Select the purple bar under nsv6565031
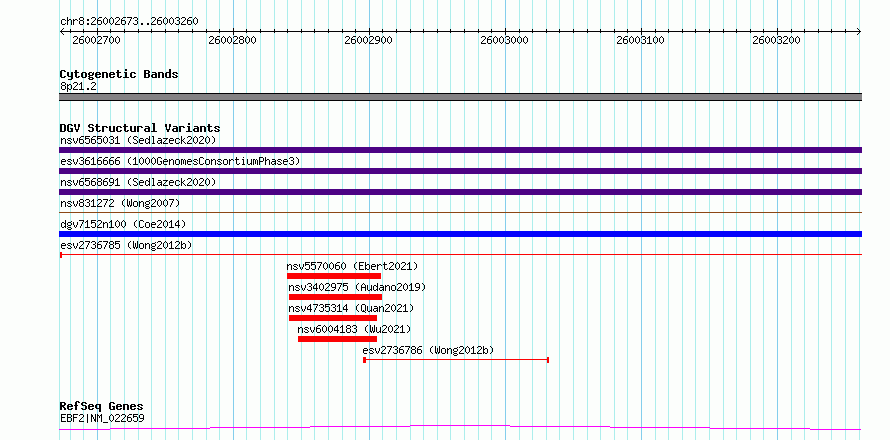 (460, 150)
